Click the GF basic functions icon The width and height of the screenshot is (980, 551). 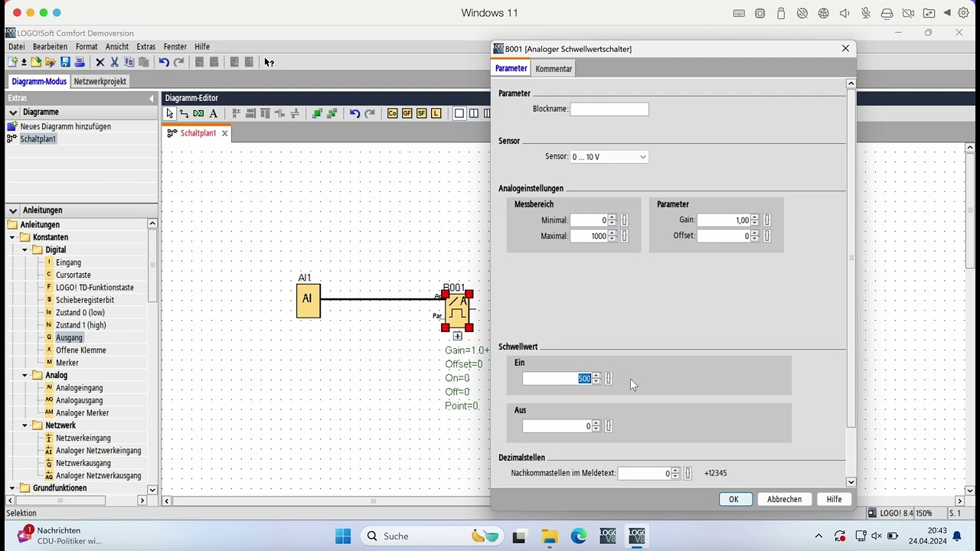[x=407, y=113]
